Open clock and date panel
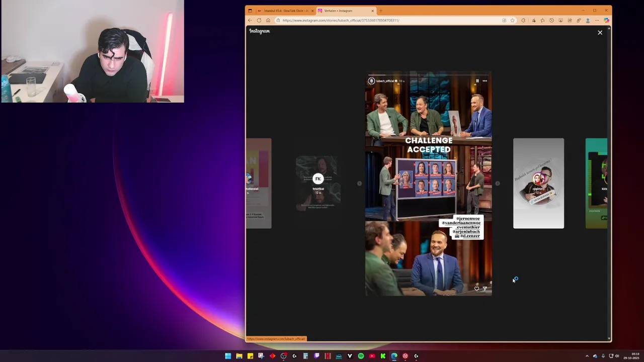Viewport: 644px width, 362px height. [x=632, y=356]
